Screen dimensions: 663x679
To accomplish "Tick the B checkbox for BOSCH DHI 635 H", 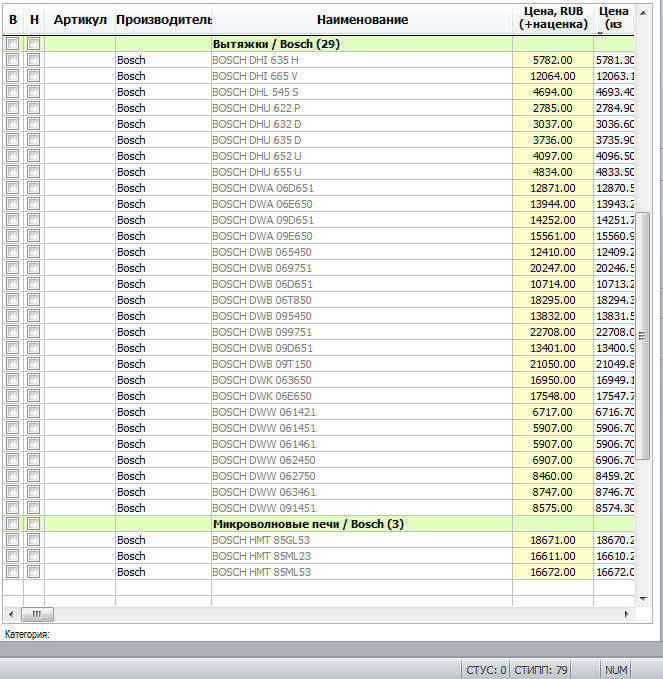I will pyautogui.click(x=13, y=60).
